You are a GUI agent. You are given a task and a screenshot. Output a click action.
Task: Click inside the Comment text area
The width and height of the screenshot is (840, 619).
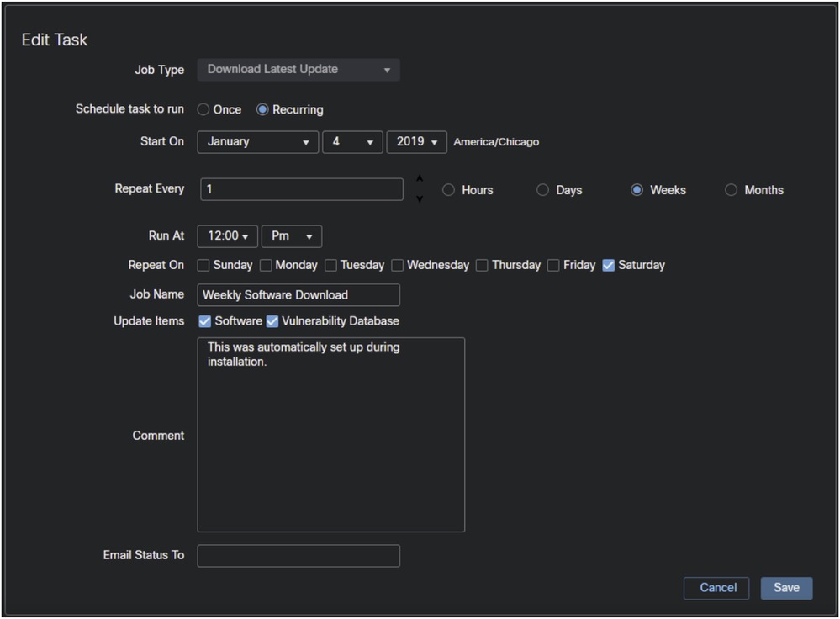pyautogui.click(x=331, y=435)
